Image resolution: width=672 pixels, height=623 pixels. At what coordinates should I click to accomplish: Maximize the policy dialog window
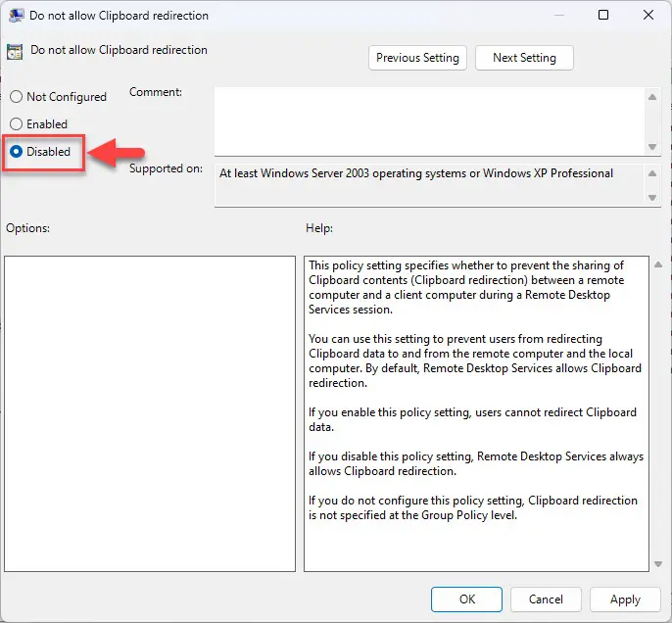coord(603,15)
